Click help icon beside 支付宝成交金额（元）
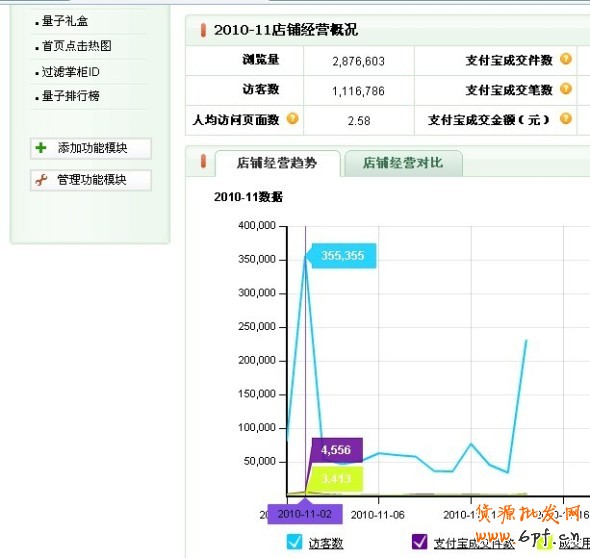Viewport: 590px width, 558px height. [x=566, y=119]
